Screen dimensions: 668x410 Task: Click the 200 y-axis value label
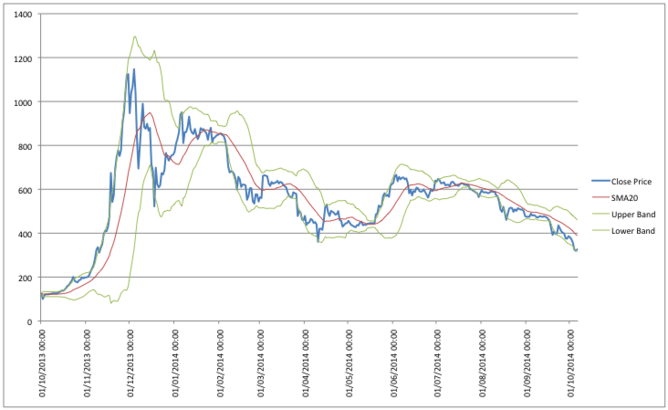click(x=24, y=278)
